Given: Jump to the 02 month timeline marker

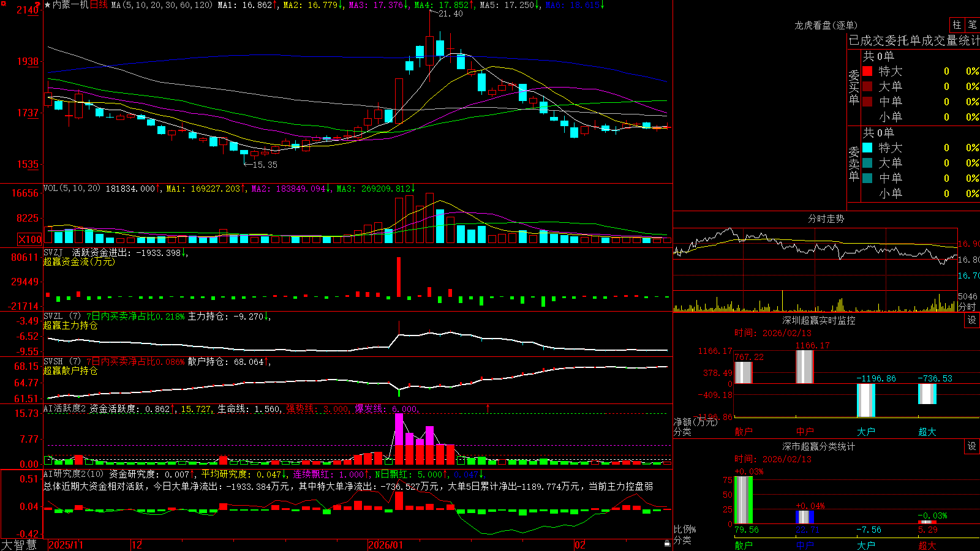Looking at the screenshot, I should coord(580,545).
